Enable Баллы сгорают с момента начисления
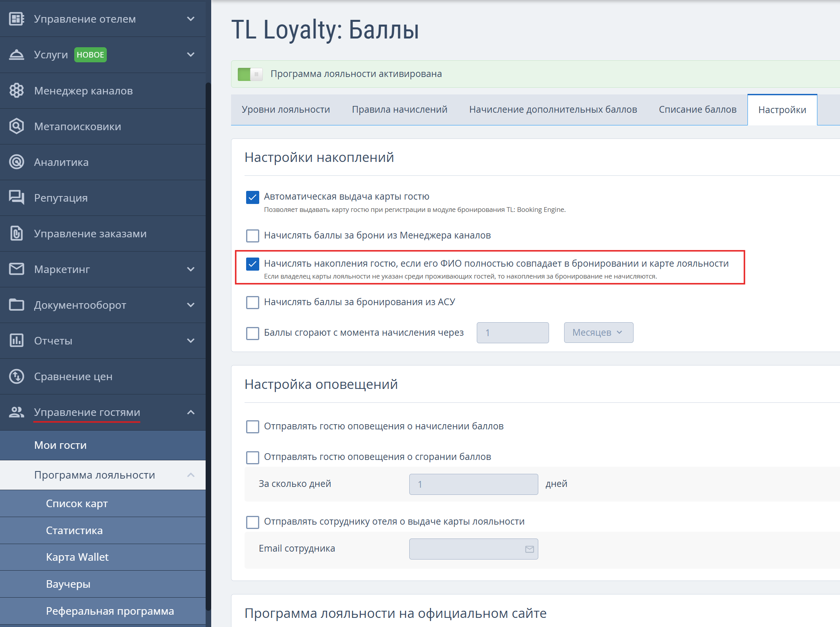 click(x=252, y=333)
